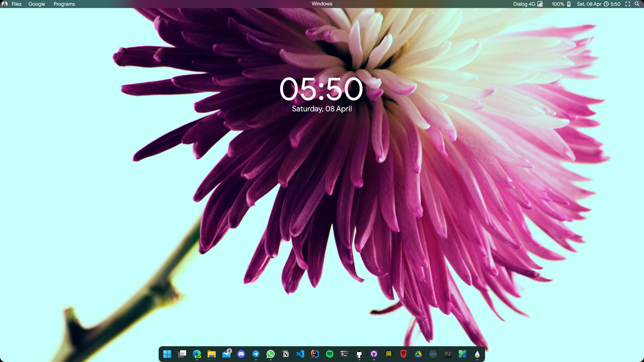644x362 pixels.
Task: Open the Files menu
Action: click(x=16, y=4)
